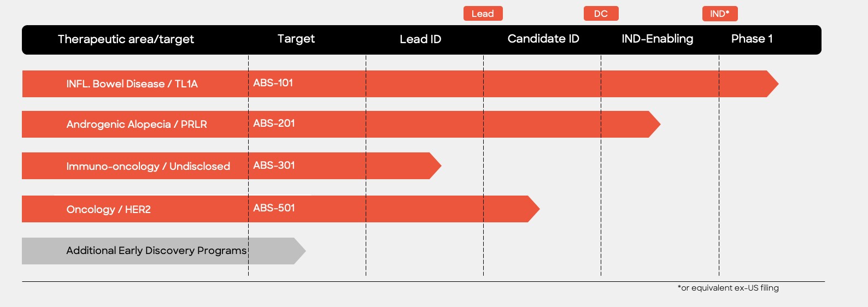This screenshot has width=868, height=307.
Task: Select the Candidate ID column header
Action: (x=543, y=39)
